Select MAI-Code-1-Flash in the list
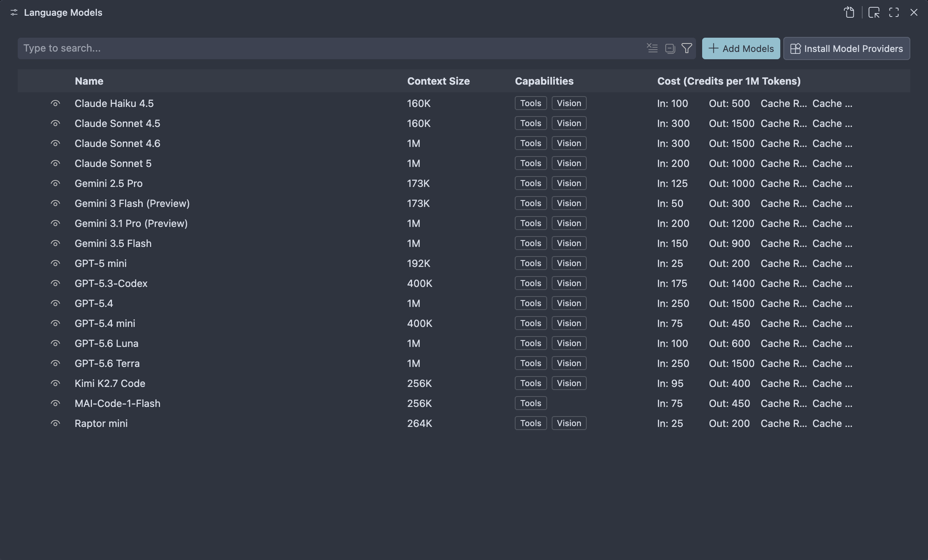This screenshot has height=560, width=928. tap(117, 403)
